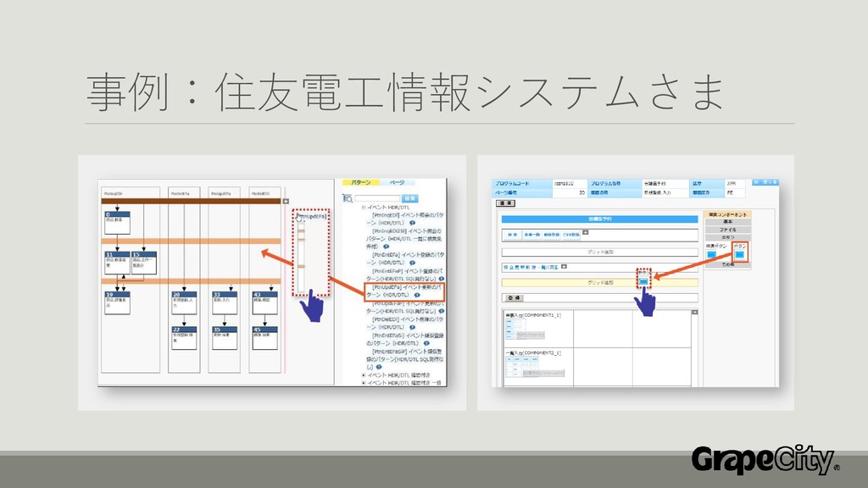The width and height of the screenshot is (868, 488).
Task: Click the 適用 button in the screen designer
Action: click(505, 203)
